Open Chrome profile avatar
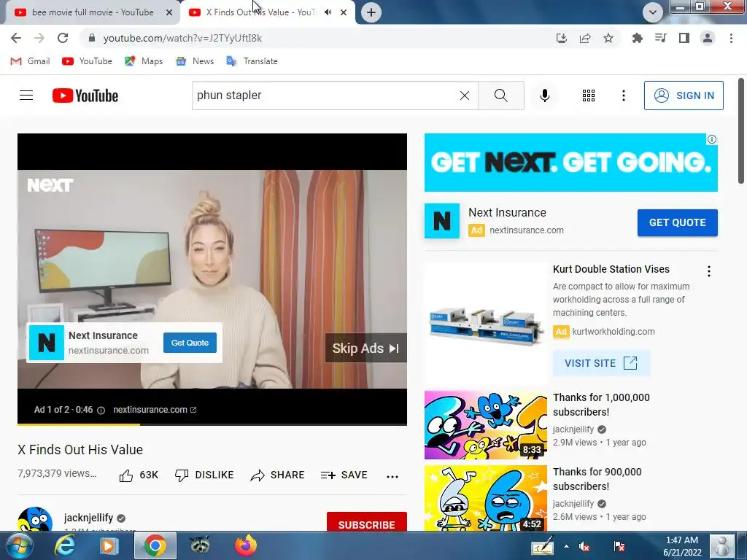Viewport: 747px width, 560px height. (x=708, y=38)
